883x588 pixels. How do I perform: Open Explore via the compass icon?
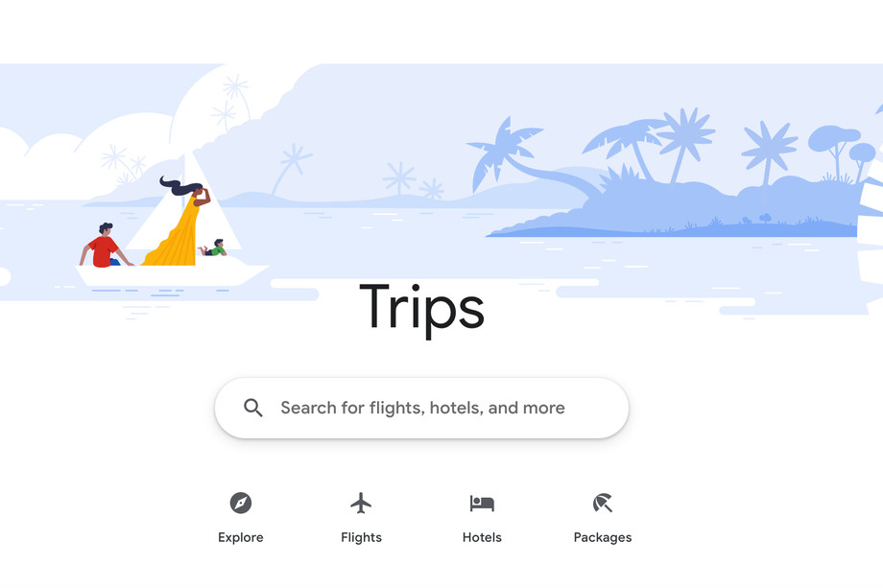[x=241, y=503]
